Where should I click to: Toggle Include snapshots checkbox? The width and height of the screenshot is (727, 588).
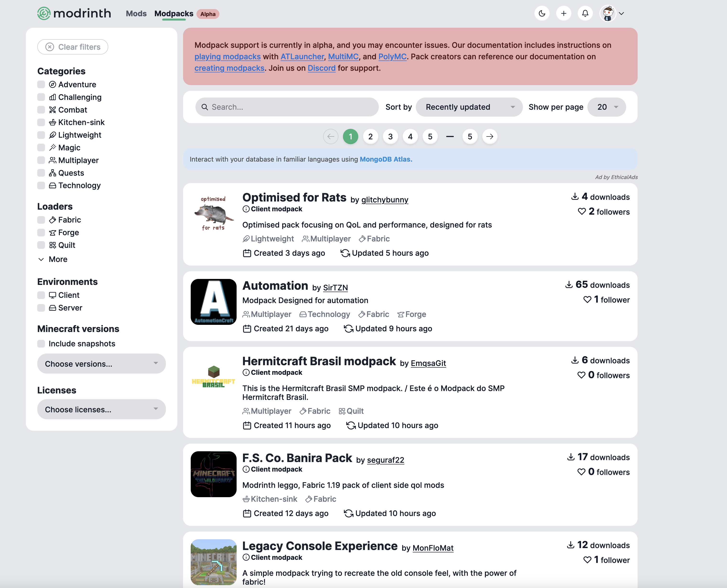pyautogui.click(x=41, y=343)
